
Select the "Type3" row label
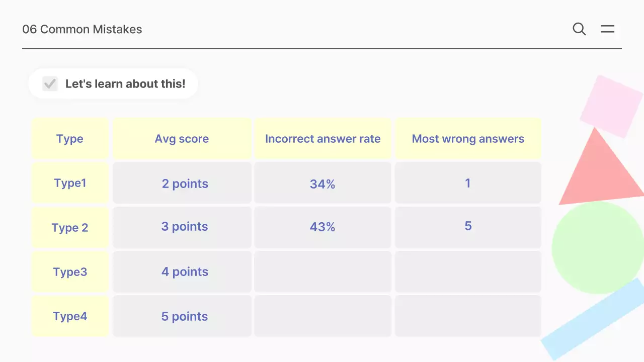click(x=70, y=272)
